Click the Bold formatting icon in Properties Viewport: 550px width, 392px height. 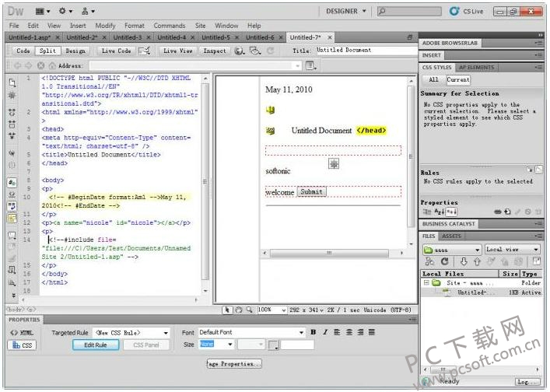(313, 332)
